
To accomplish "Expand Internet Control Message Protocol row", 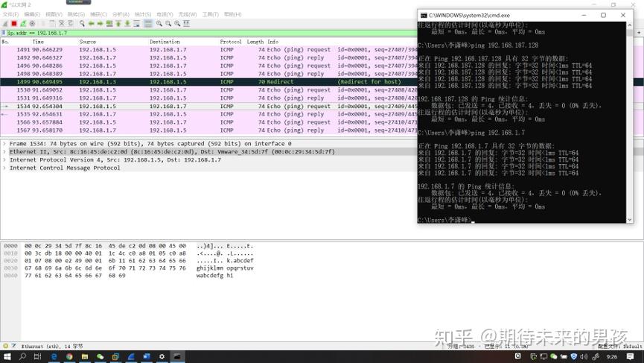I will (x=4, y=168).
